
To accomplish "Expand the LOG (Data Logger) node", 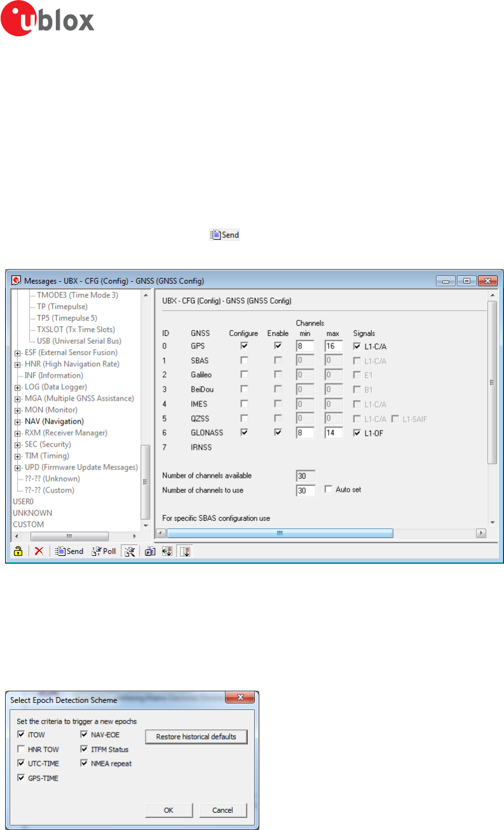I will point(17,387).
